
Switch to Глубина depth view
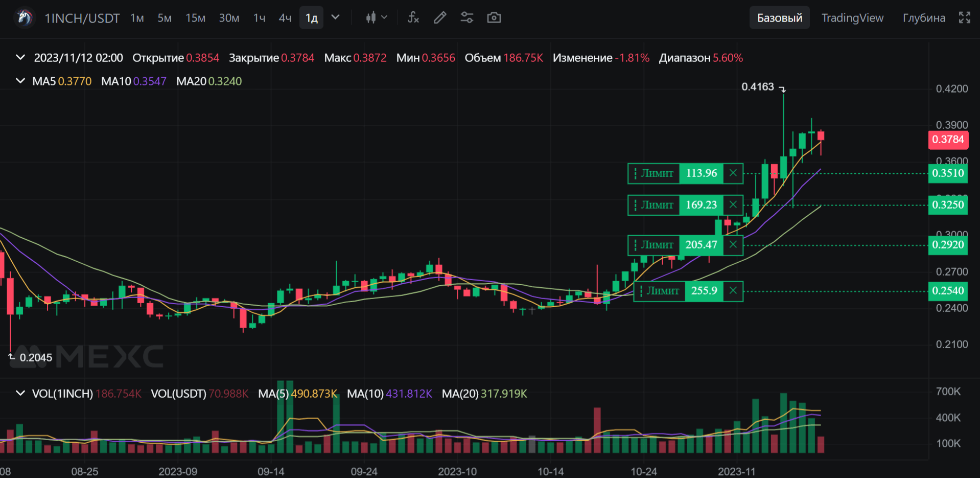924,18
